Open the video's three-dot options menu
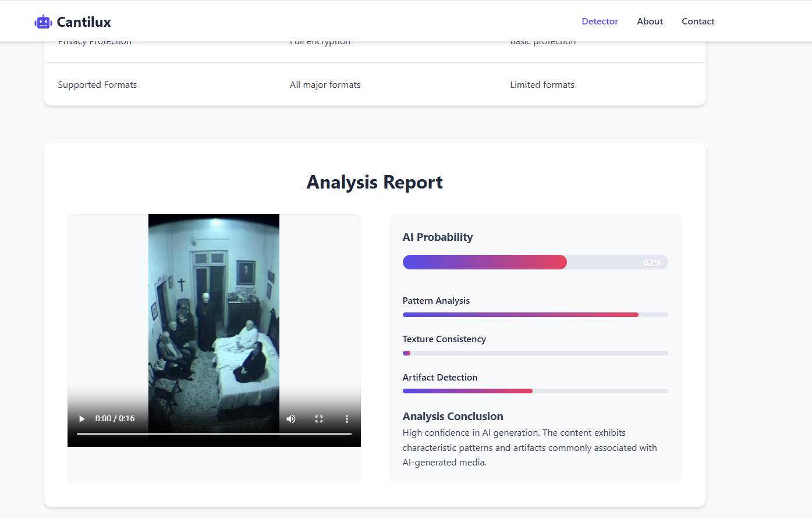This screenshot has width=812, height=519. point(347,419)
